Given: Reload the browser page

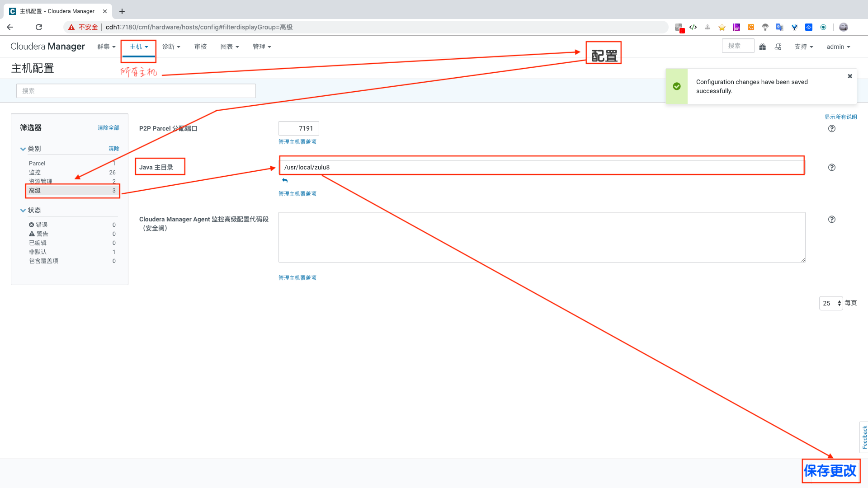Looking at the screenshot, I should pyautogui.click(x=39, y=27).
